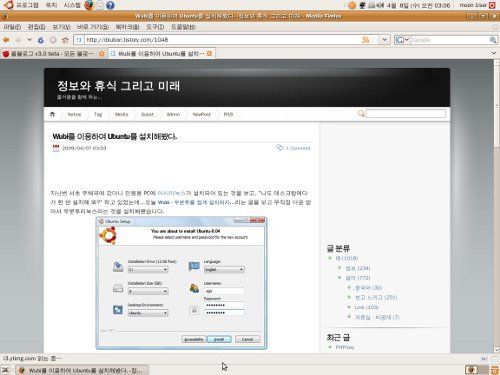Close the Wubi Ubuntu tab
This screenshot has width=500, height=375.
pyautogui.click(x=209, y=53)
